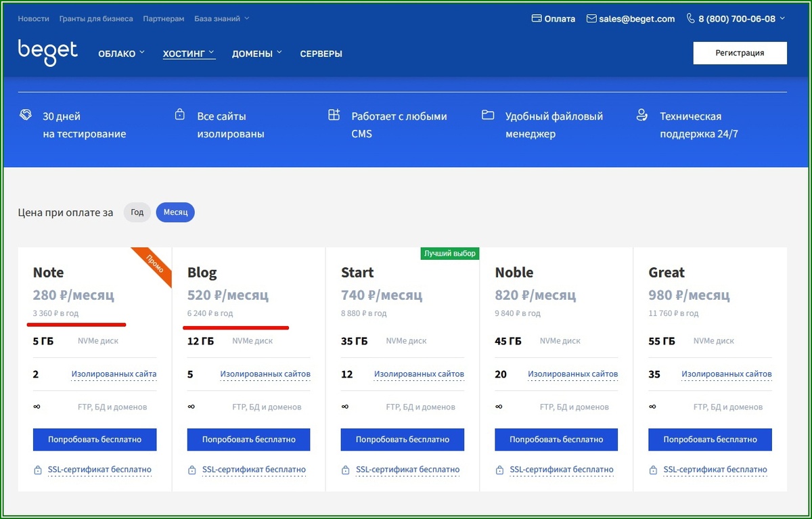Click the 6 240 ₽ в год text

[210, 313]
